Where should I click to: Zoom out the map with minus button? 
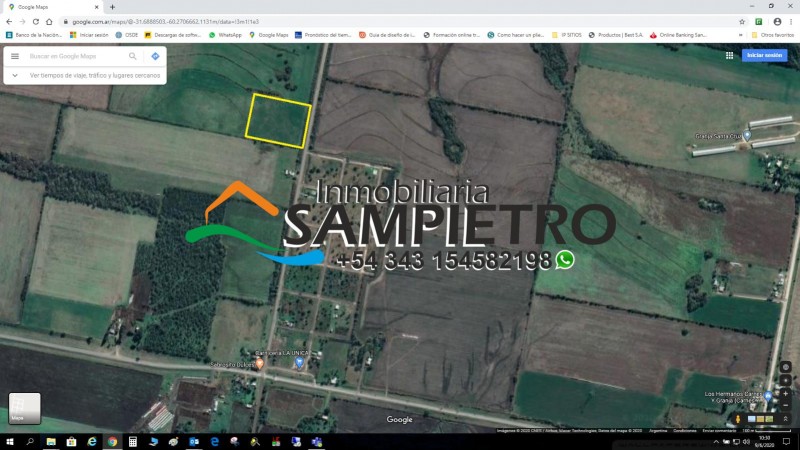point(786,406)
